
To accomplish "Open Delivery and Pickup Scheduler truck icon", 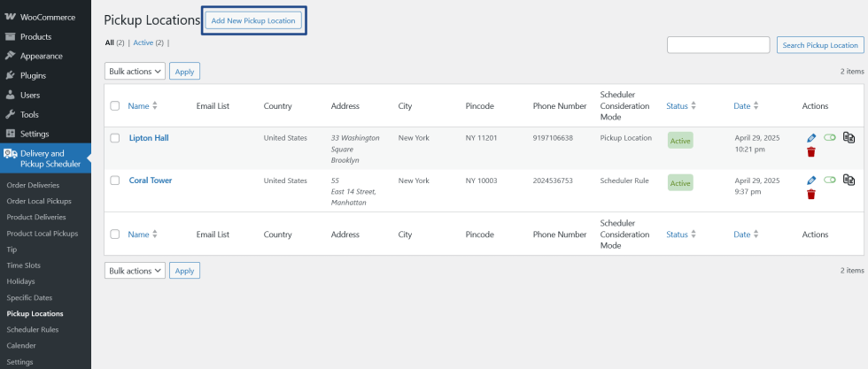I will click(11, 154).
